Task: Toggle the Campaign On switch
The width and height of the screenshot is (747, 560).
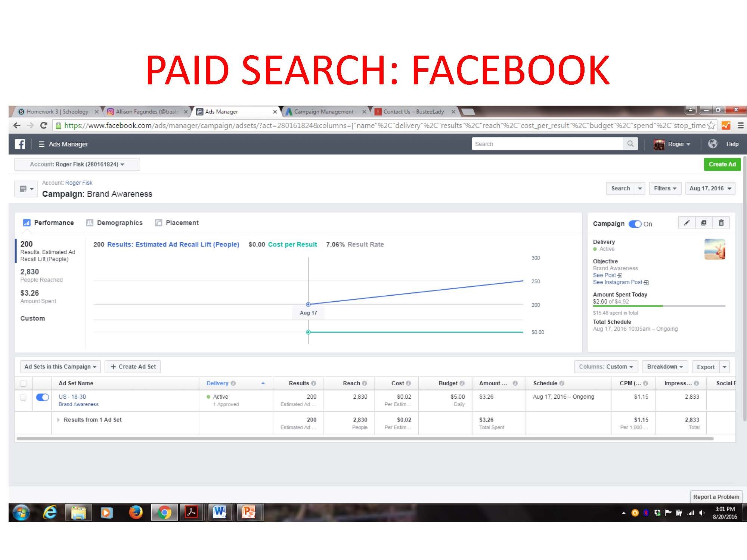Action: pos(635,224)
